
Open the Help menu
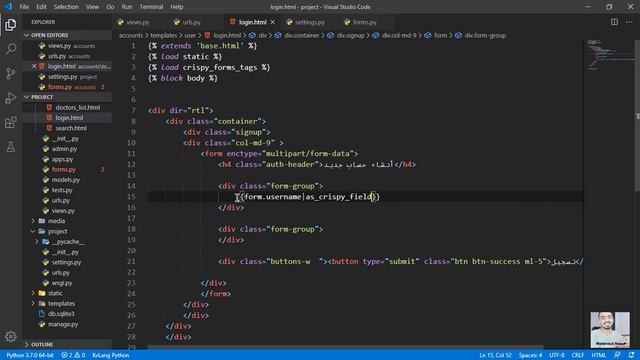(x=177, y=7)
